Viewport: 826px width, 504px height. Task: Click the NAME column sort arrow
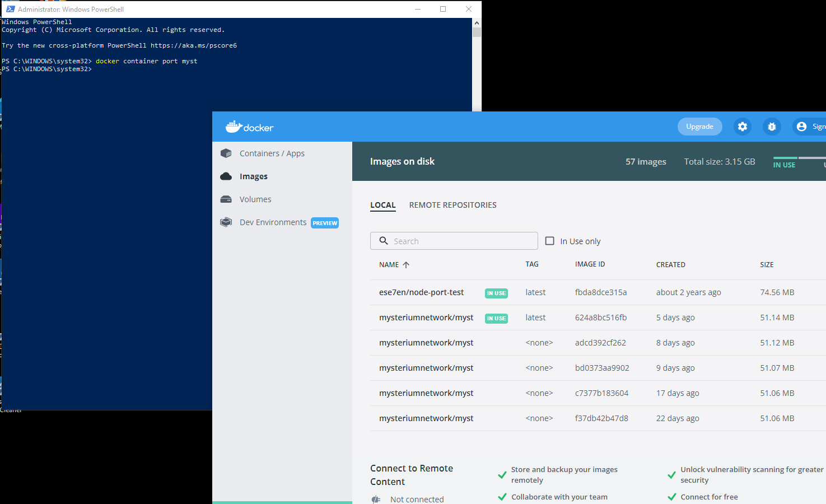point(406,265)
